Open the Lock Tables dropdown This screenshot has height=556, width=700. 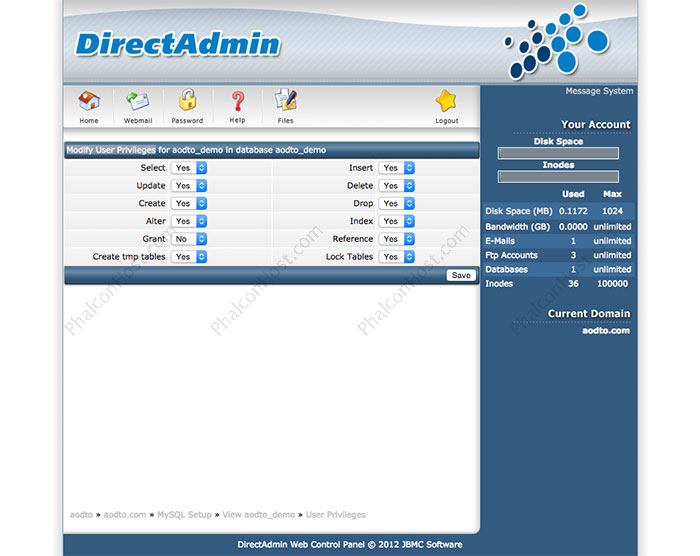click(x=396, y=257)
